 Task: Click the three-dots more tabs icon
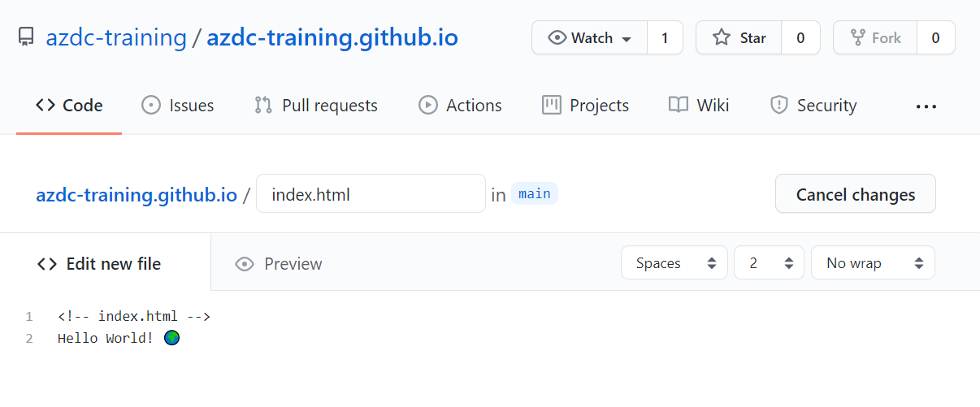926,106
